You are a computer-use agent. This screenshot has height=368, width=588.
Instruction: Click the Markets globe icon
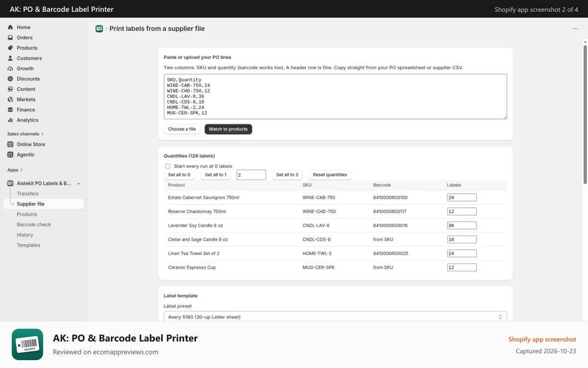pos(10,100)
